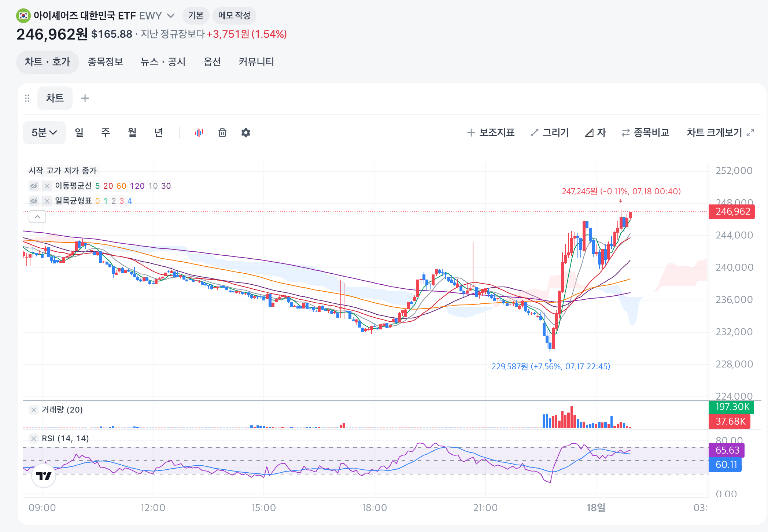Click the panel drag handle dots
This screenshot has height=532, width=768.
tap(27, 98)
